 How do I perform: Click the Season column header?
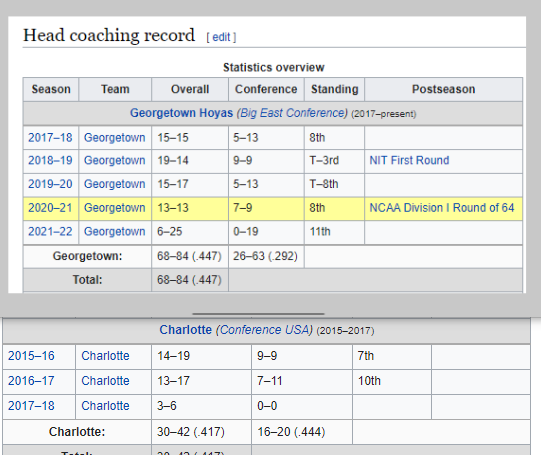click(x=51, y=89)
